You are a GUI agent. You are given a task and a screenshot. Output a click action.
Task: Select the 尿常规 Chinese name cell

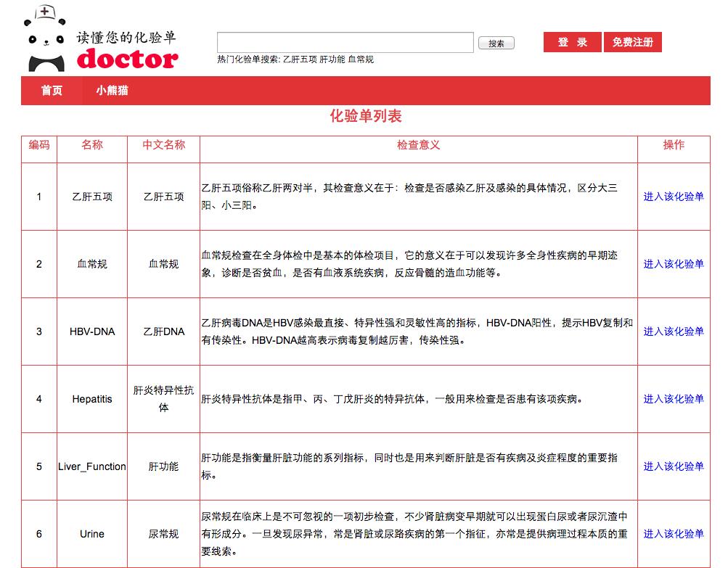point(163,534)
